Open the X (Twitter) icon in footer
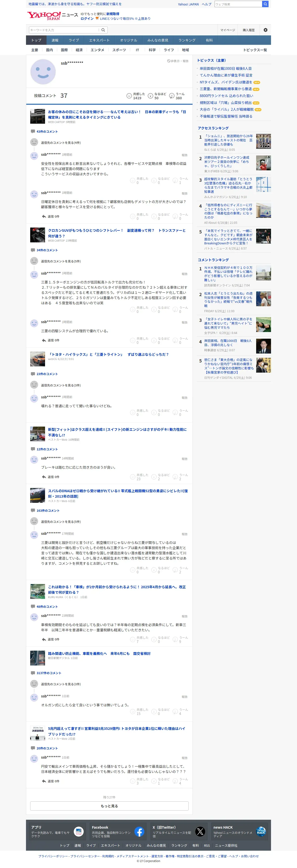Image resolution: width=297 pixels, height=868 pixels. pyautogui.click(x=200, y=831)
